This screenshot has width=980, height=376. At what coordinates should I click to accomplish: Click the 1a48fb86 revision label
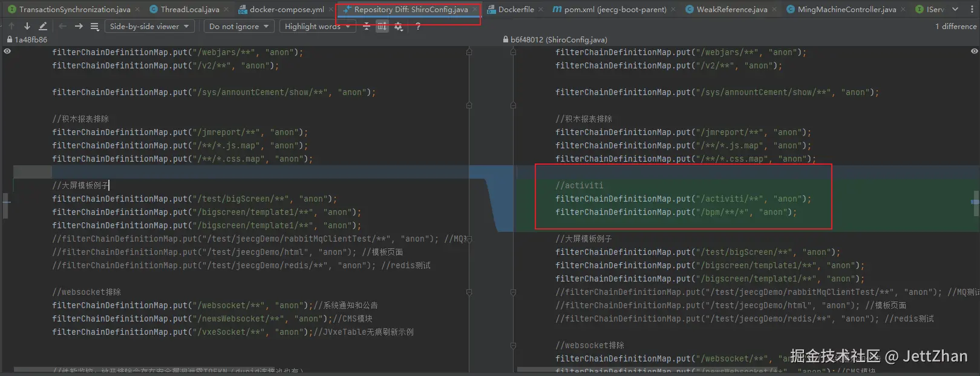click(31, 39)
